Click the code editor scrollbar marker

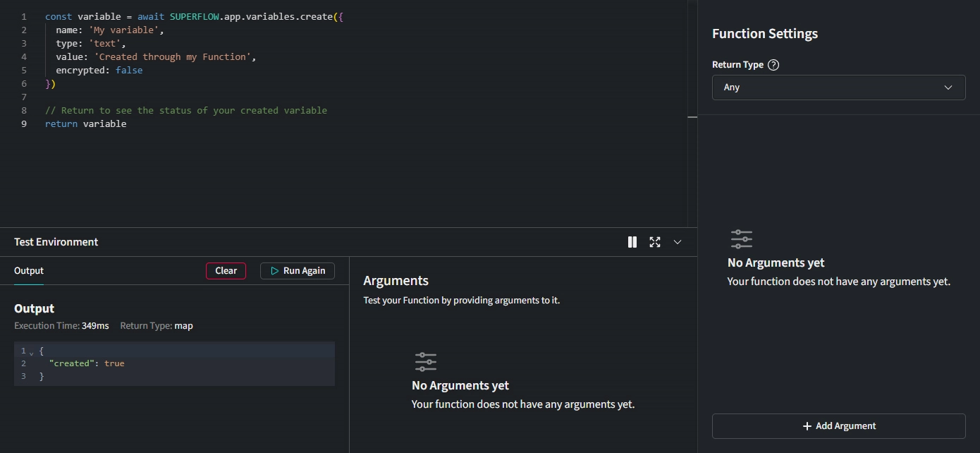692,117
